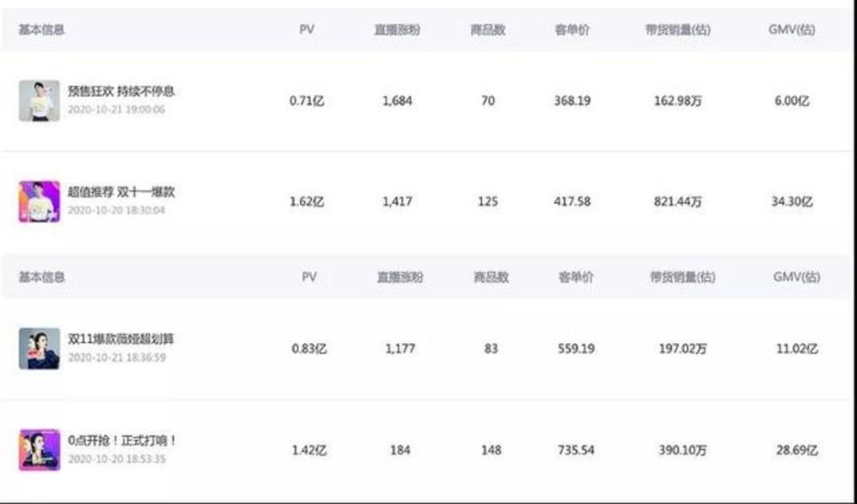The height and width of the screenshot is (504, 857).
Task: Select the 34.30亿 GMV value cell
Action: click(792, 201)
